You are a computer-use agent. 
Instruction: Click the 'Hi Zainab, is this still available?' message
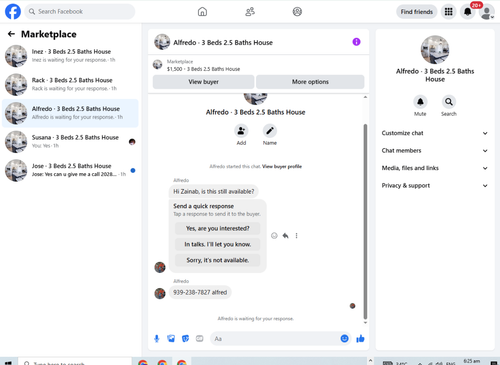[214, 191]
